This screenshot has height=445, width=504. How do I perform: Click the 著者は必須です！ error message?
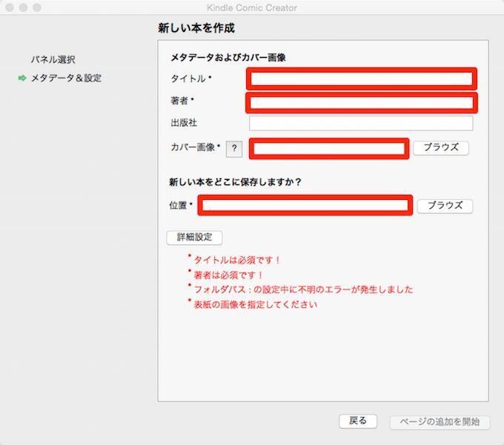228,275
